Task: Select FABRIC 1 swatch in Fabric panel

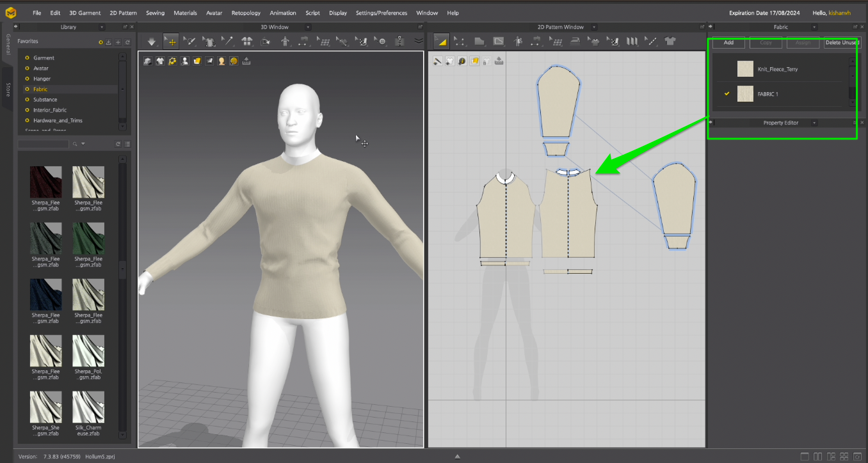Action: 745,94
